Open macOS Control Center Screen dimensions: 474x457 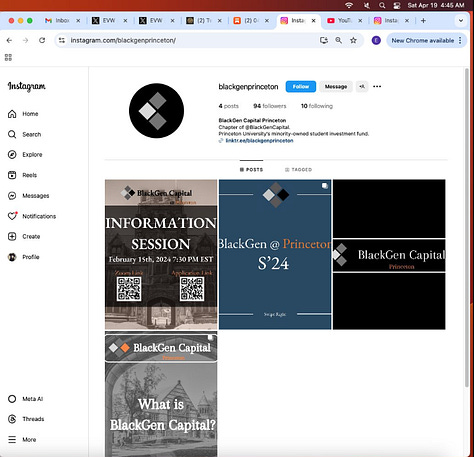tap(397, 5)
